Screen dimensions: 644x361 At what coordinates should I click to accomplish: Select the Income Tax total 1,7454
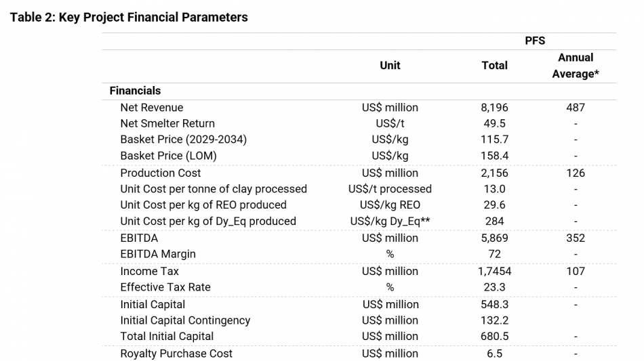coord(494,272)
